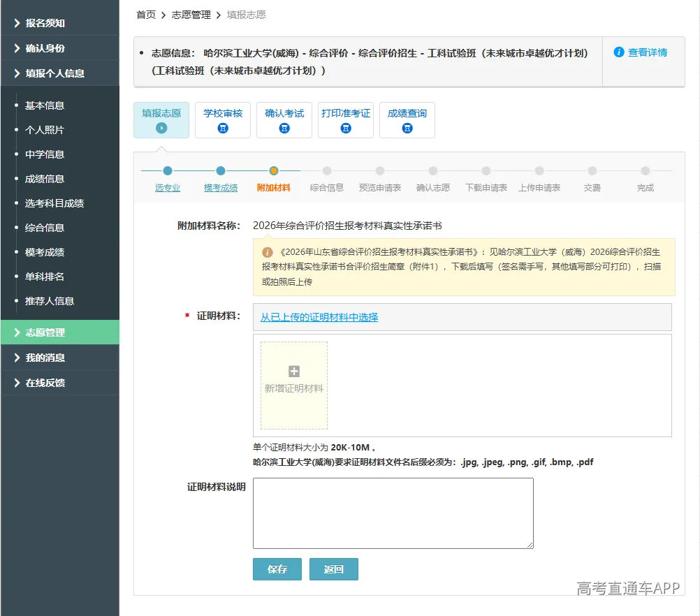This screenshot has height=616, width=700.
Task: Click the 上传申请表 progress dot
Action: 539,170
